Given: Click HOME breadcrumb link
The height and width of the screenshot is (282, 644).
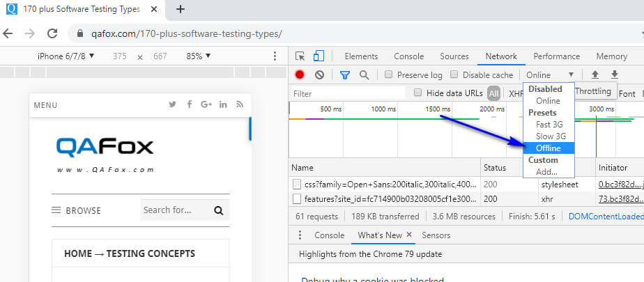Looking at the screenshot, I should click(x=78, y=253).
